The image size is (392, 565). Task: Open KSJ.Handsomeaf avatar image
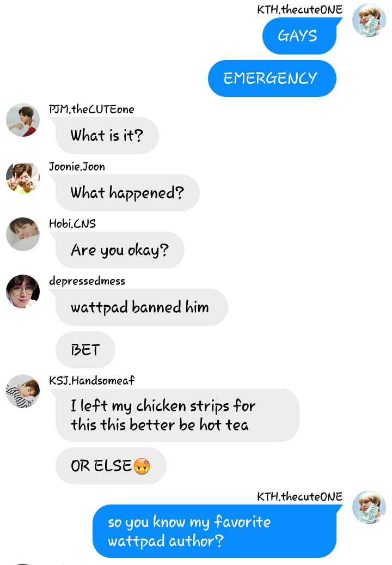coord(23,391)
